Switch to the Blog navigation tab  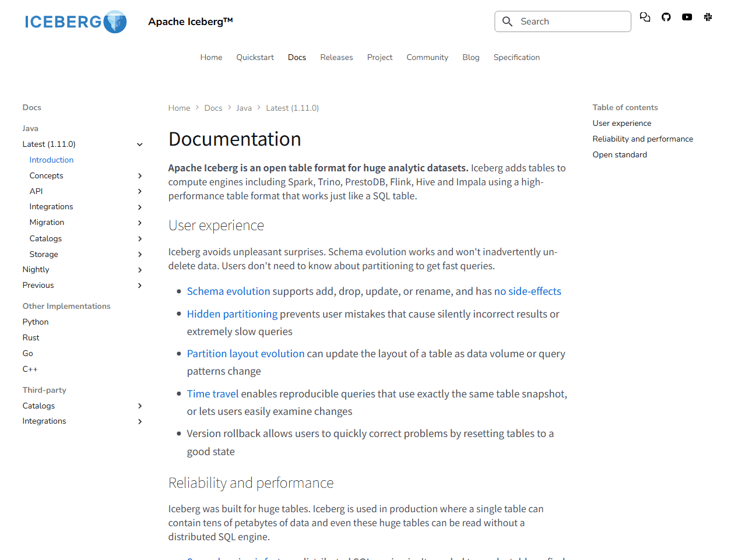click(471, 57)
